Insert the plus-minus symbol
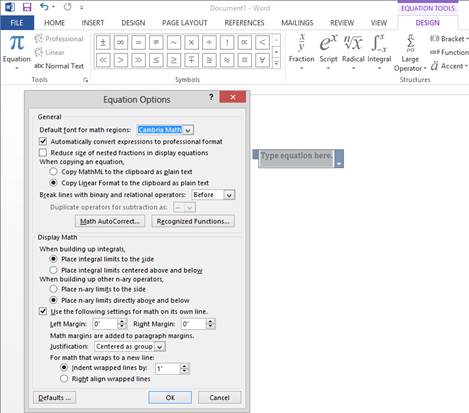This screenshot has width=469, height=413. point(103,42)
